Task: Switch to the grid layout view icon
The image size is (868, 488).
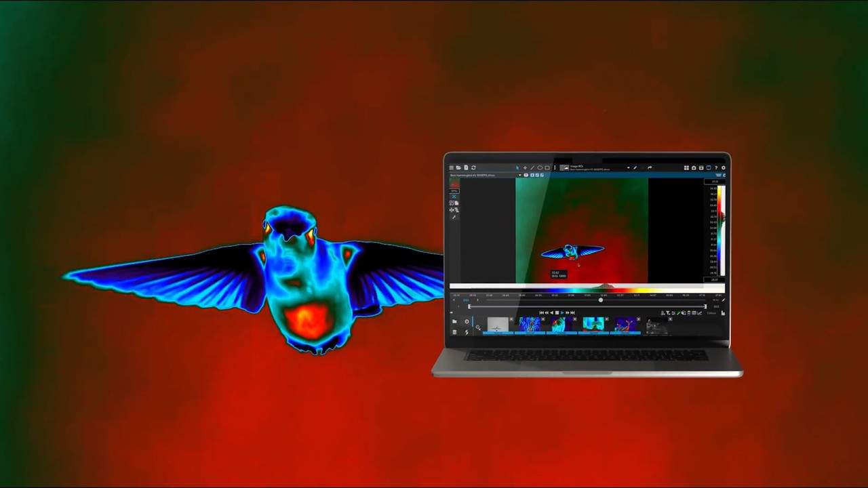Action: pos(686,167)
